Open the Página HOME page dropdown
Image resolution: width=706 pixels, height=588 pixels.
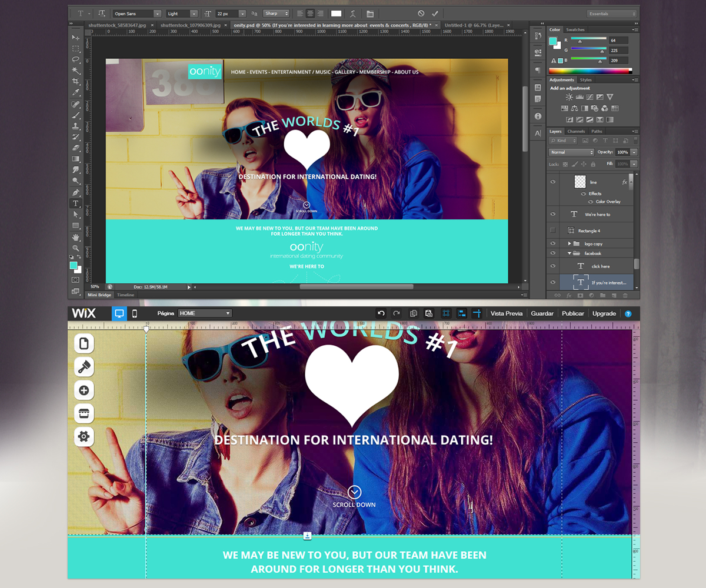coord(205,313)
